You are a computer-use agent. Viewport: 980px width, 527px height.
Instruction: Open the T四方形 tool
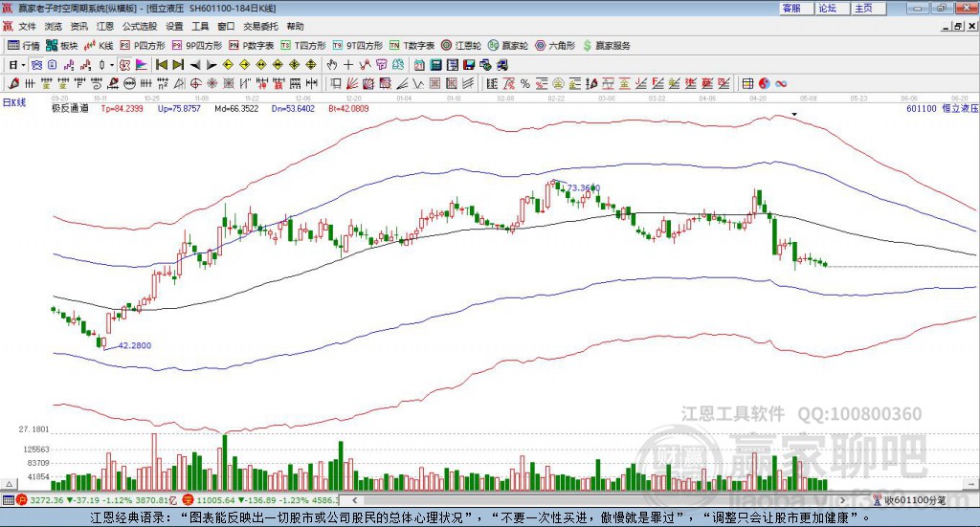tap(303, 46)
